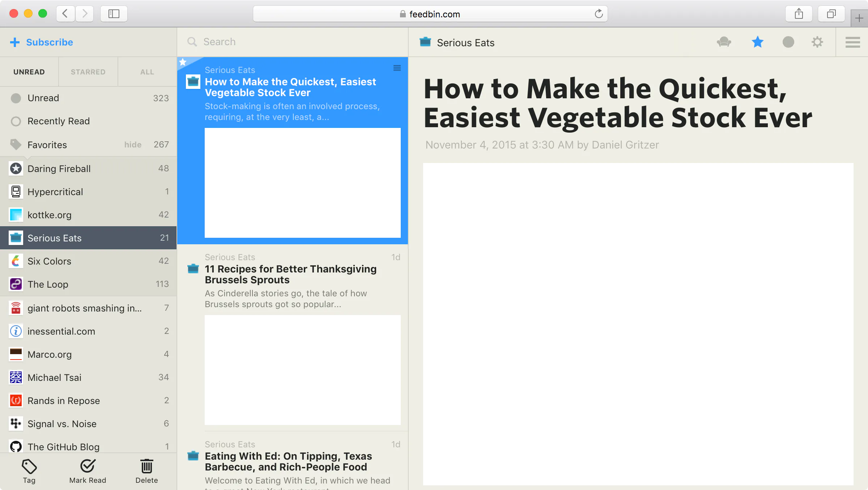This screenshot has width=868, height=490.
Task: Click the inessential.com info icon
Action: pyautogui.click(x=16, y=331)
